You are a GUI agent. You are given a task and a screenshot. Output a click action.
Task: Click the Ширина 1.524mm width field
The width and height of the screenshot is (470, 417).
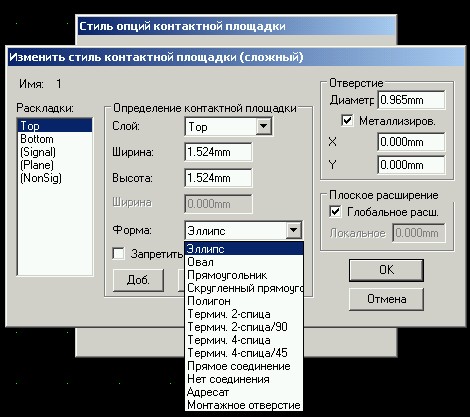(218, 152)
